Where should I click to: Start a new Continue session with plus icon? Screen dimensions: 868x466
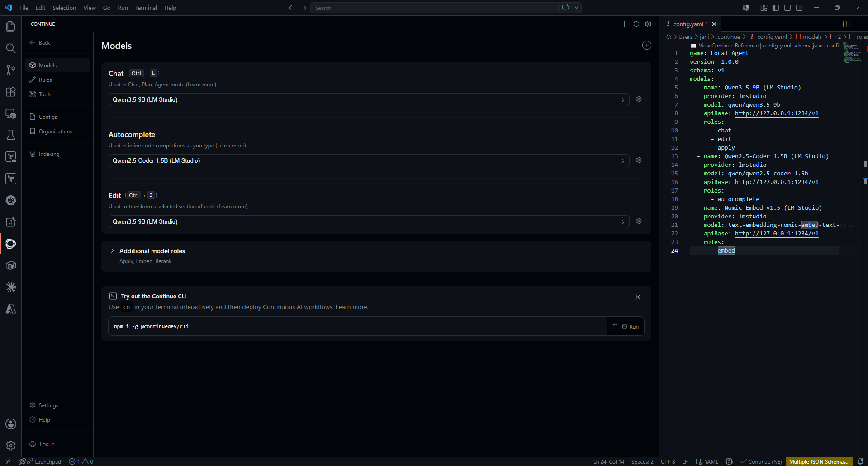click(624, 24)
